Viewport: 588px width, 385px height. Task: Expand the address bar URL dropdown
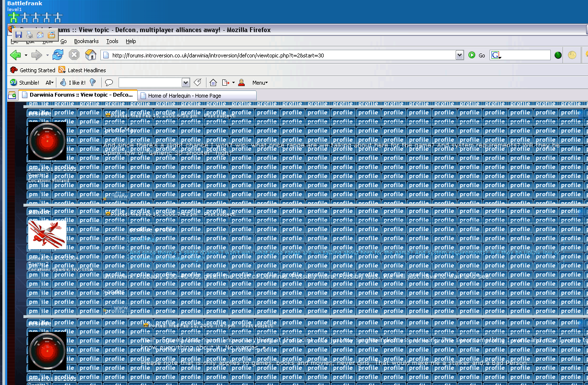[x=459, y=55]
